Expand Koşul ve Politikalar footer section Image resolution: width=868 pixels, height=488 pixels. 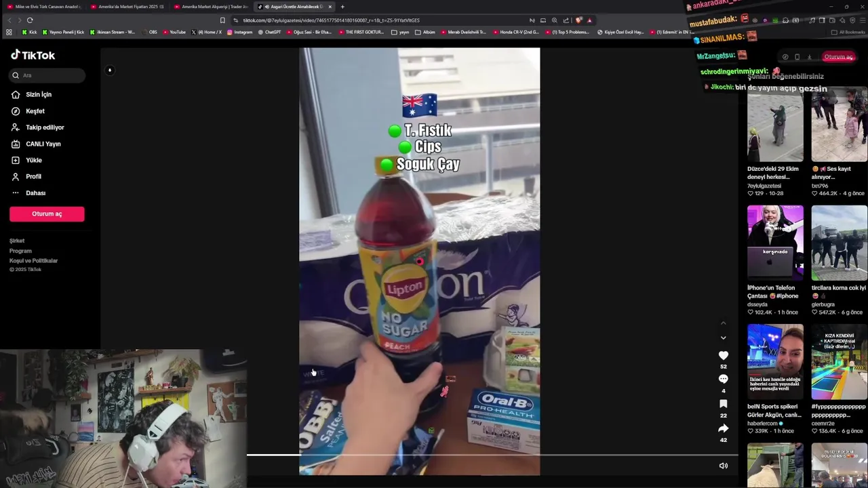coord(33,260)
